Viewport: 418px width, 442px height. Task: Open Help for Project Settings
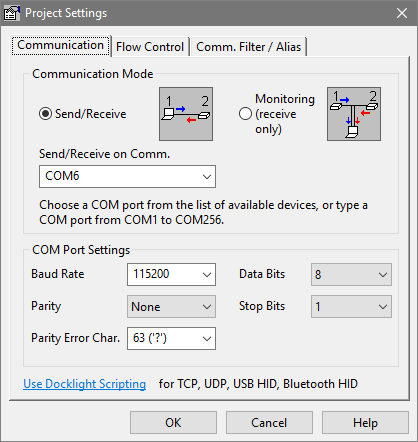[365, 423]
